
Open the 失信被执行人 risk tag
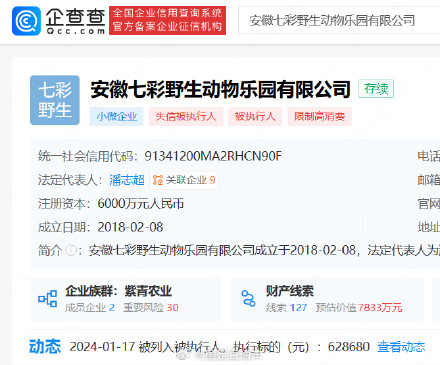click(186, 117)
